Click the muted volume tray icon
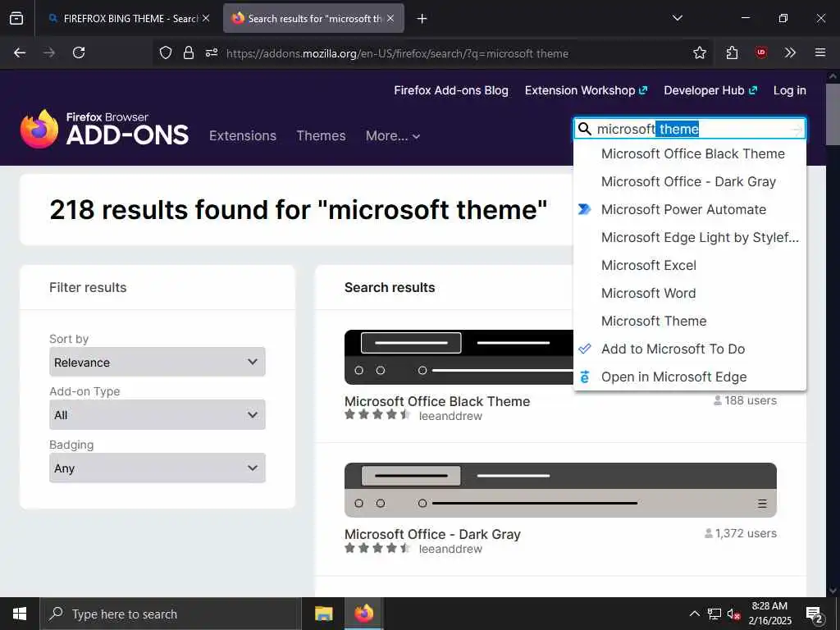840x630 pixels. 733,614
